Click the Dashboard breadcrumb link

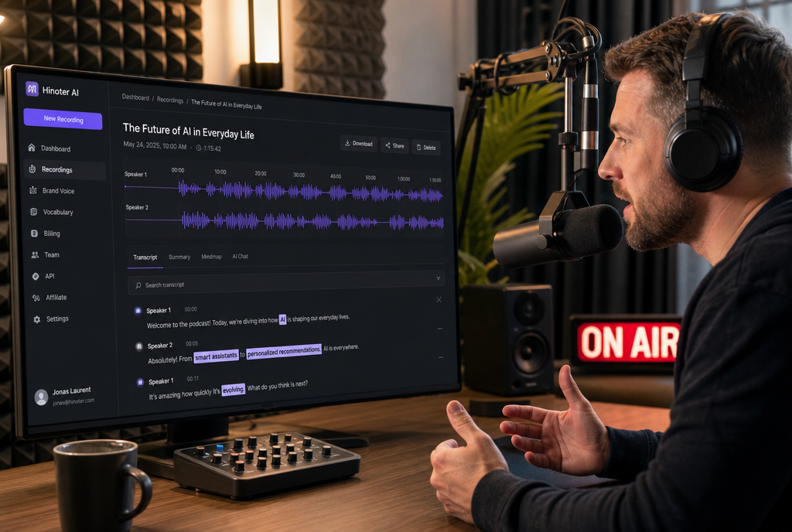coord(135,97)
